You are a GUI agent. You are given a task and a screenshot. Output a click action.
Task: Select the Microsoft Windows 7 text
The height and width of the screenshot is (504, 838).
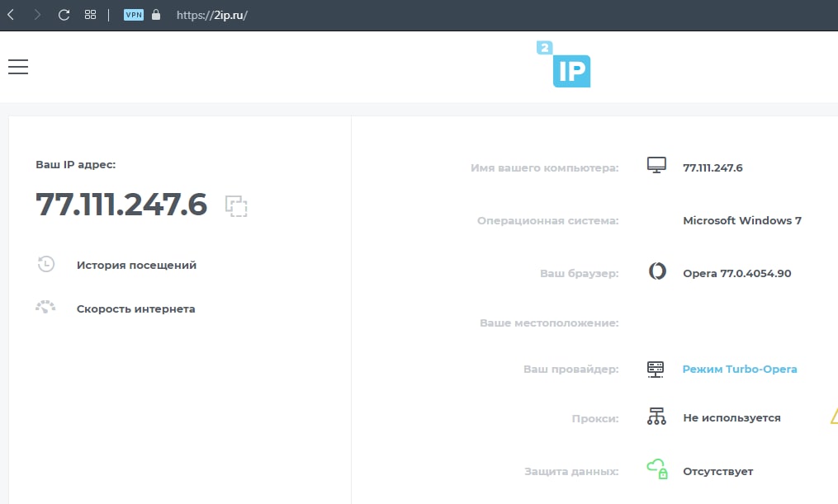click(x=742, y=220)
